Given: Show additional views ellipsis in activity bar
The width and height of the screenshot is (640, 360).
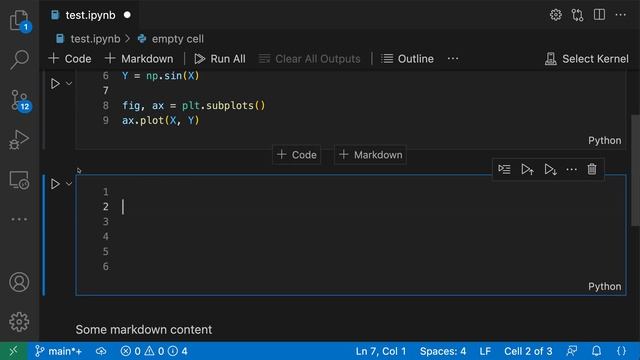Looking at the screenshot, I should [x=19, y=220].
